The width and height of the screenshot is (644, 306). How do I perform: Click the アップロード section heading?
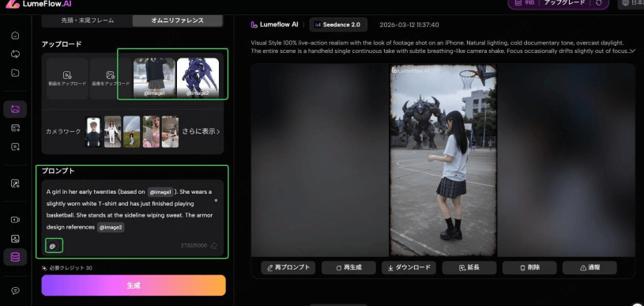tap(62, 44)
